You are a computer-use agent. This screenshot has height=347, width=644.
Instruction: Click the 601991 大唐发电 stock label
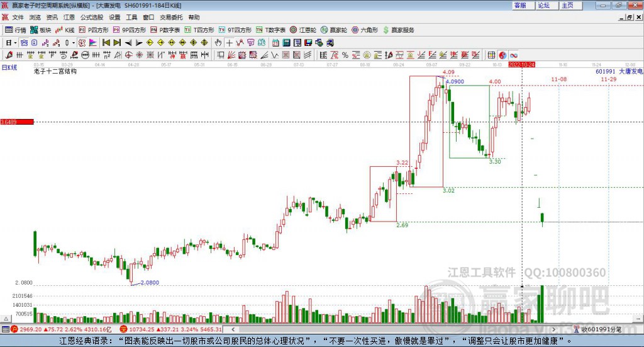[x=619, y=72]
